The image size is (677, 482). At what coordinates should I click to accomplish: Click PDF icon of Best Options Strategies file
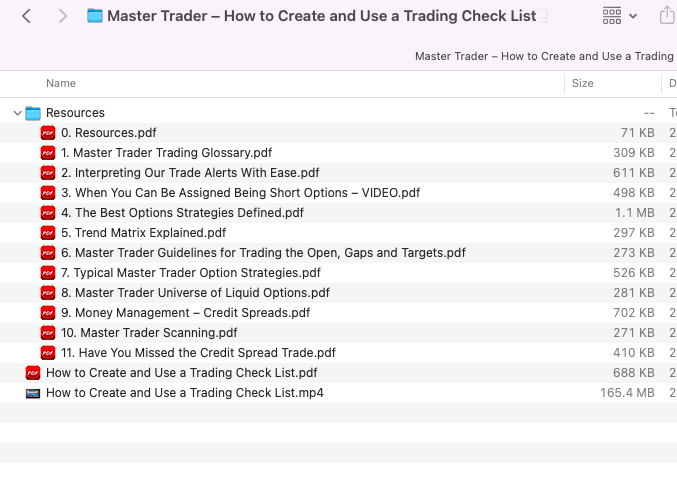point(48,213)
